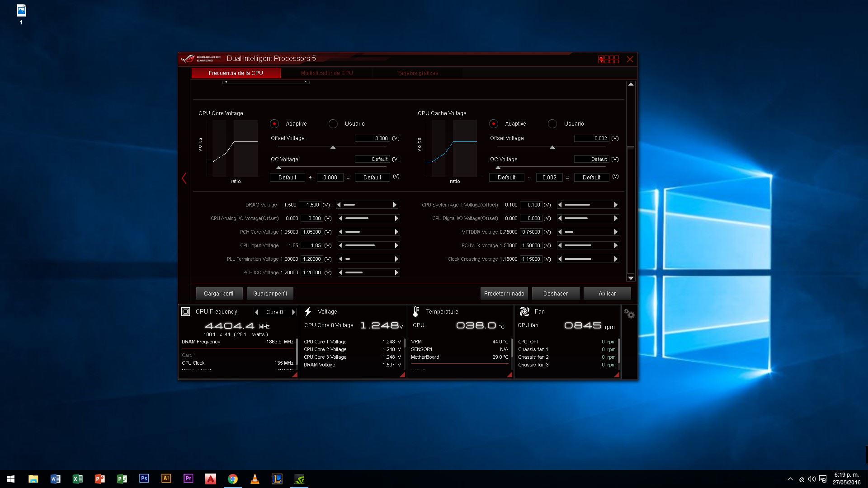Viewport: 868px width, 488px height.
Task: Click the Voltage lightning bolt icon
Action: tap(308, 312)
